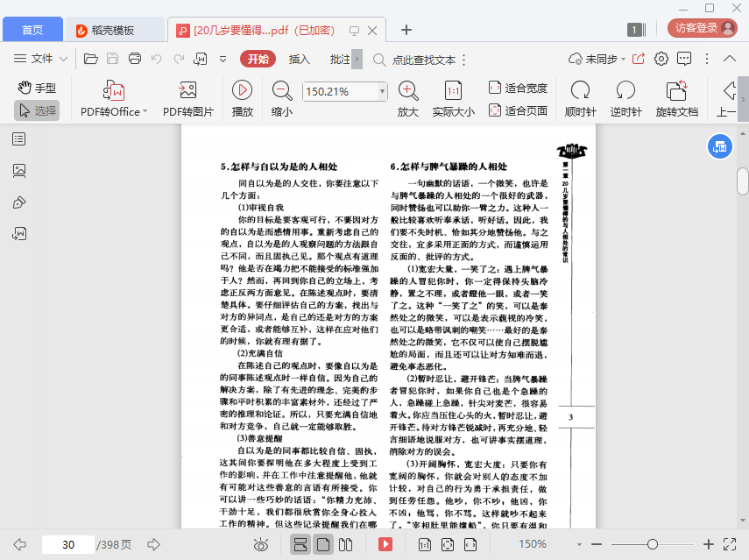
Task: Click the 访客登录 login button
Action: pos(703,28)
